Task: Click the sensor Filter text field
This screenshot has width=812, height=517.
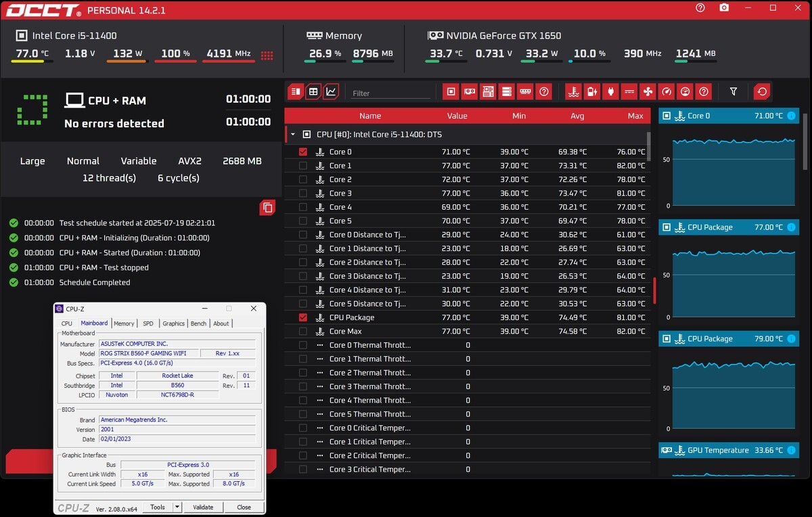Action: point(390,93)
